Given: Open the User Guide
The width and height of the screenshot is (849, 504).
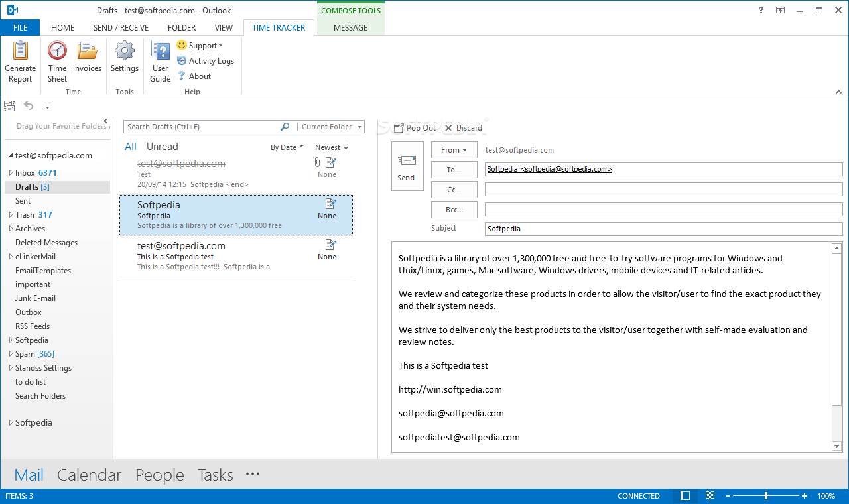Looking at the screenshot, I should pos(161,62).
